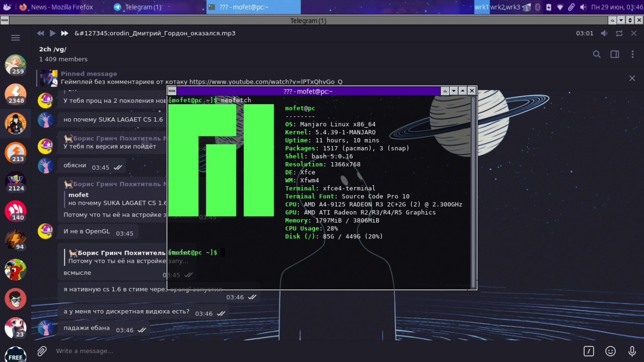Mute the Telegram audio player volume
Image resolution: width=644 pixels, height=362 pixels.
(605, 33)
